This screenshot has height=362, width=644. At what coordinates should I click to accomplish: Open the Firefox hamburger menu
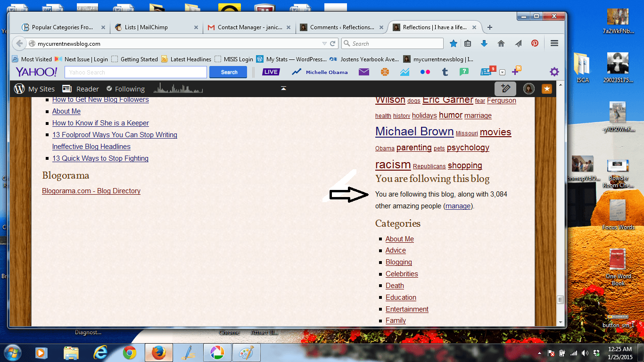[554, 43]
